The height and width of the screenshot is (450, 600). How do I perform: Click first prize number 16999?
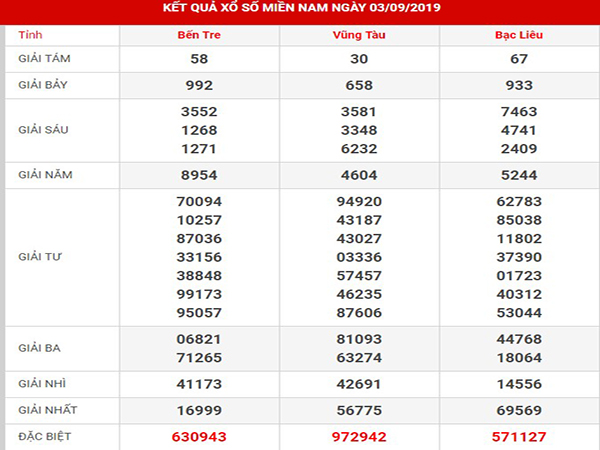coord(199,410)
